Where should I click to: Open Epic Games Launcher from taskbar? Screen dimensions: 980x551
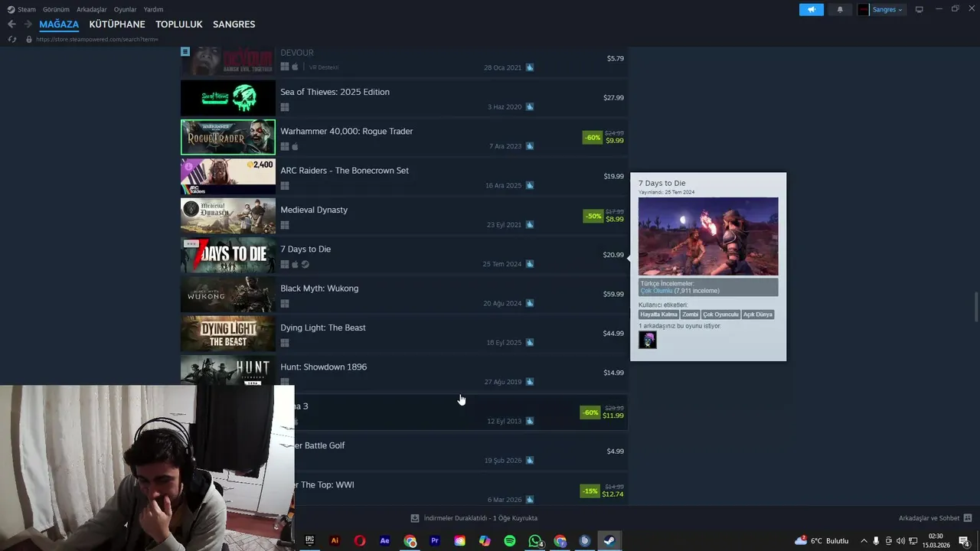pyautogui.click(x=310, y=540)
